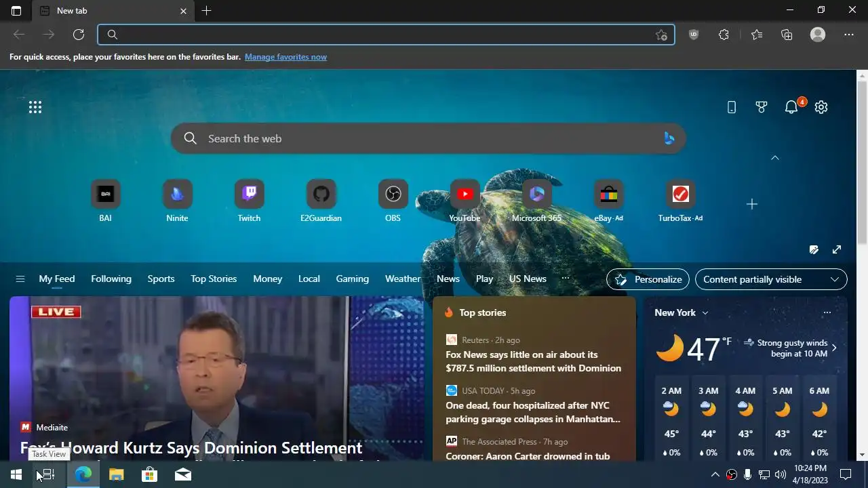This screenshot has height=488, width=868.
Task: Collapse quick links chevron up arrow
Action: pyautogui.click(x=775, y=158)
